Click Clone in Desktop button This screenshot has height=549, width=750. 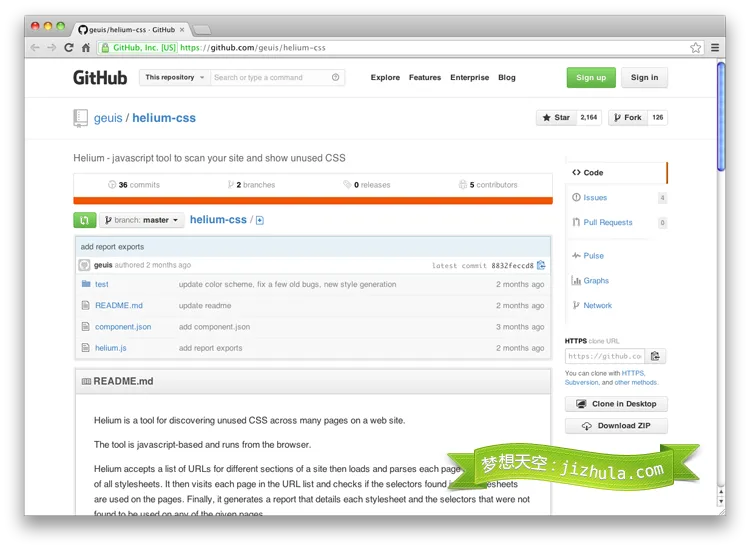pyautogui.click(x=616, y=404)
